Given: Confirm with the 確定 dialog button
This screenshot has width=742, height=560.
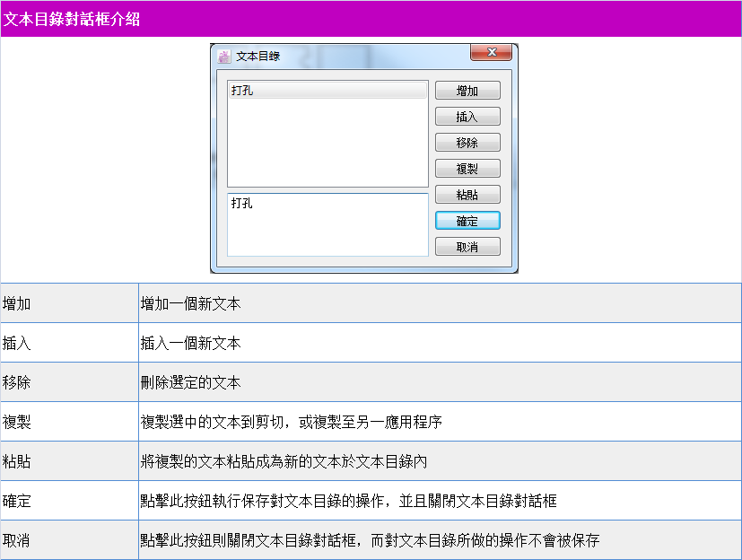Looking at the screenshot, I should pos(467,221).
